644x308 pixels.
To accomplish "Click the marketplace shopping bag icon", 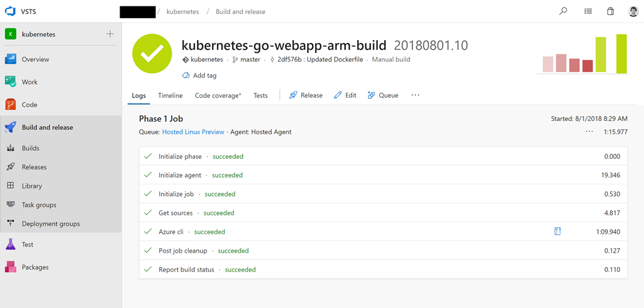I will click(610, 11).
